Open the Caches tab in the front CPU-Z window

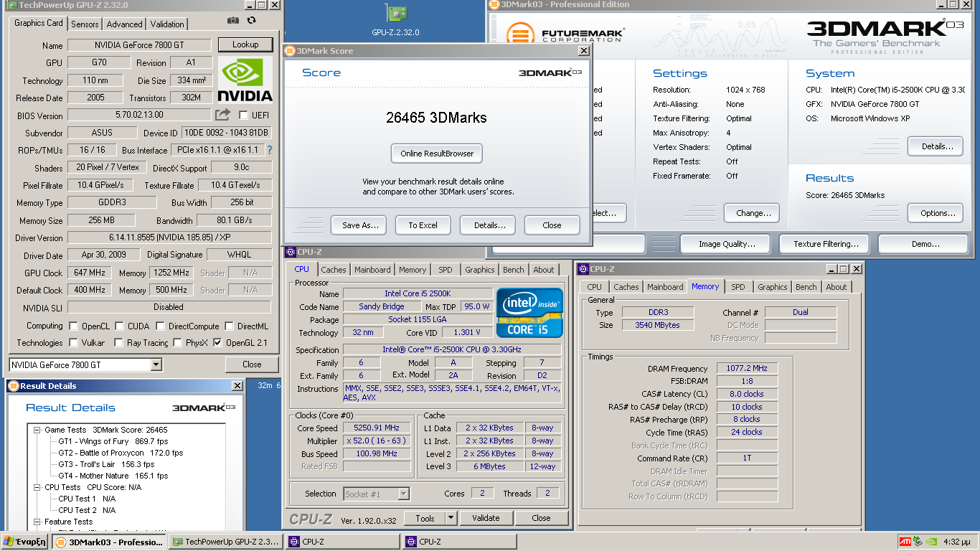[334, 270]
